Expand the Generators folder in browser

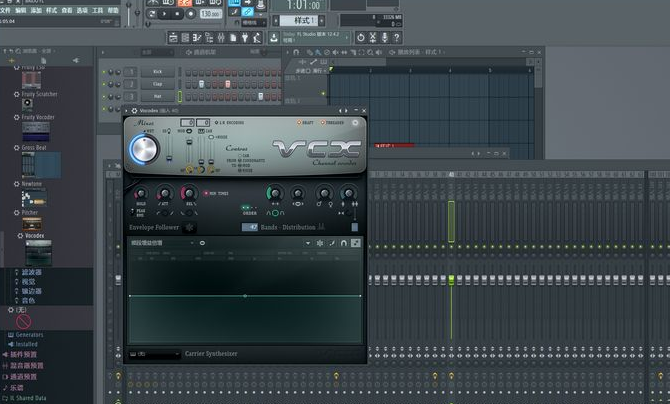29,335
